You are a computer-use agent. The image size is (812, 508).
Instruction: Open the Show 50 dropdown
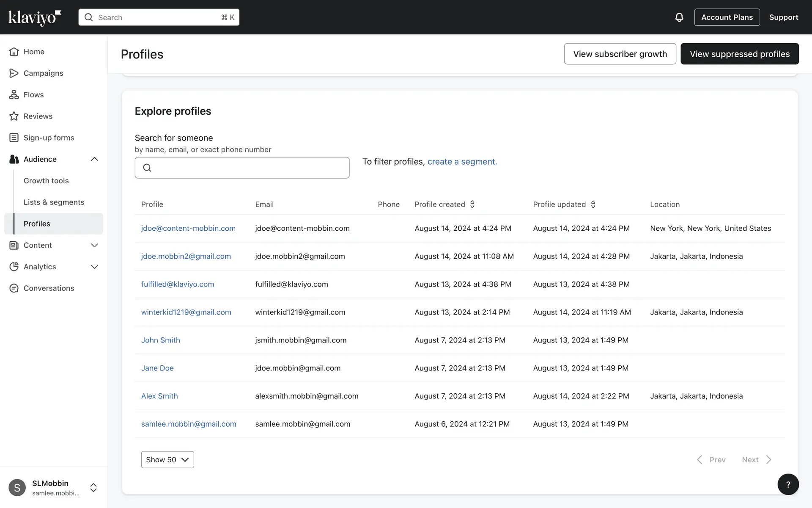pyautogui.click(x=167, y=459)
